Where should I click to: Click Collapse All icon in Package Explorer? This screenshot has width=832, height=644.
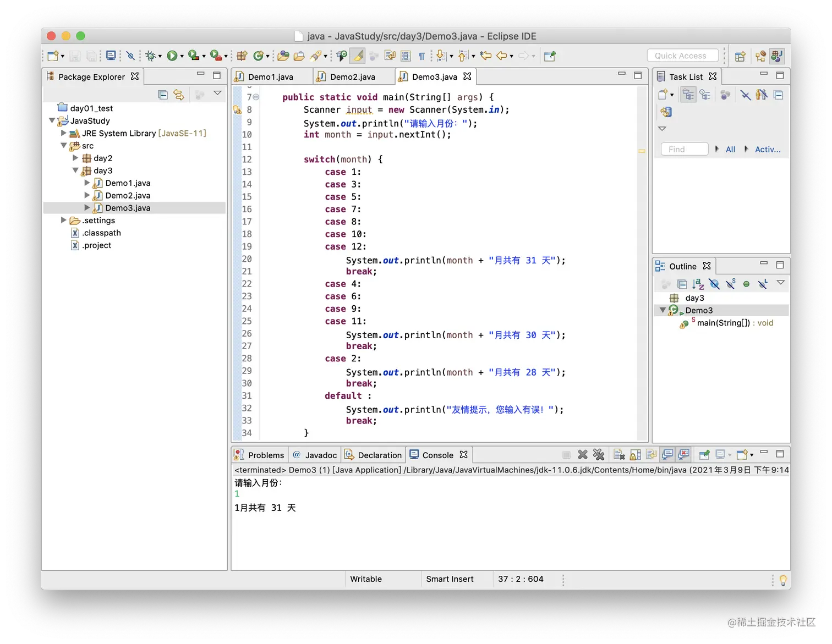point(163,95)
